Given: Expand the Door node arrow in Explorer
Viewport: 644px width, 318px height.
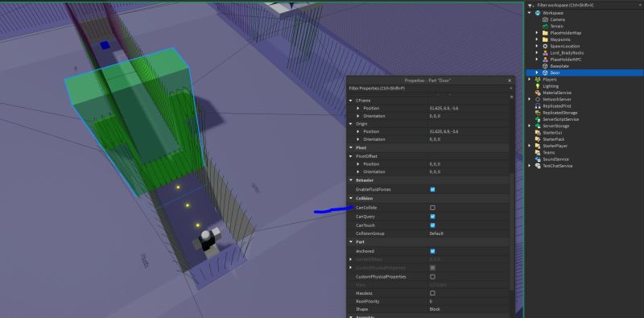Looking at the screenshot, I should tap(537, 72).
